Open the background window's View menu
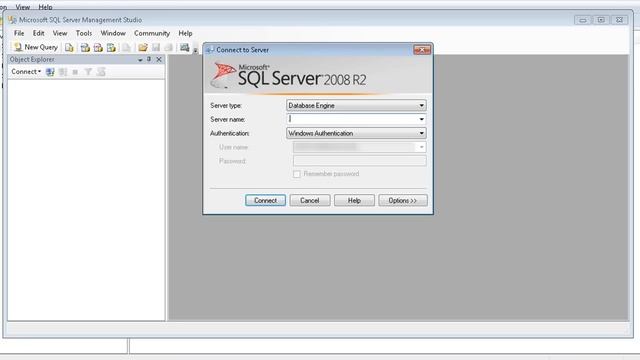This screenshot has height=360, width=640. [x=22, y=7]
